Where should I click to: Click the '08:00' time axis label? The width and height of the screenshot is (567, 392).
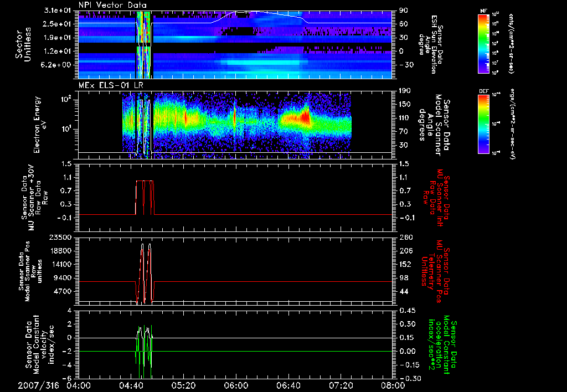(393, 385)
